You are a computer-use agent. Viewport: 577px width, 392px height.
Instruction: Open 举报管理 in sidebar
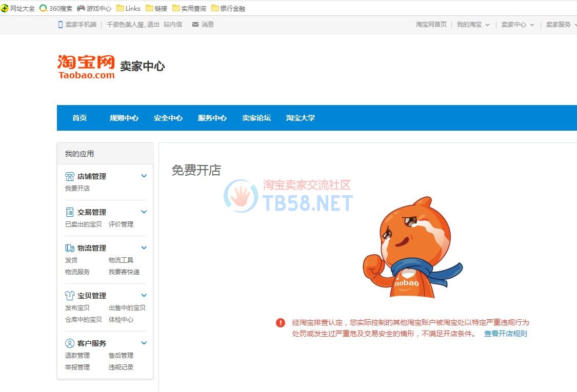pos(77,367)
